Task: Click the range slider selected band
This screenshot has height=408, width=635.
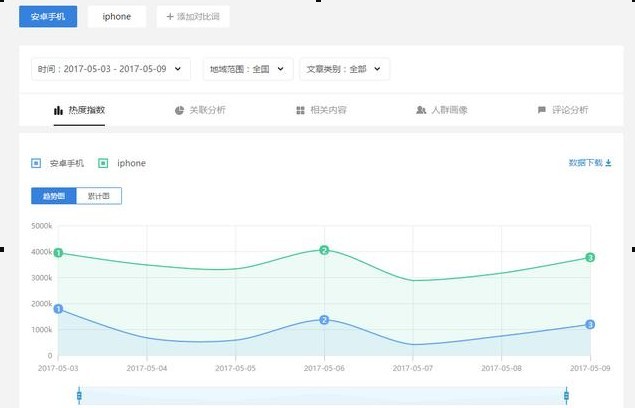Action: point(323,395)
